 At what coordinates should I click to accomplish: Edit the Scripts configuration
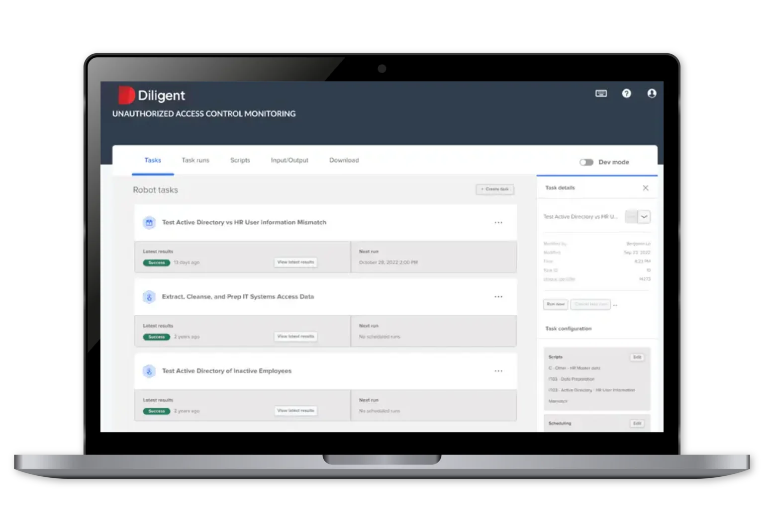coord(637,357)
